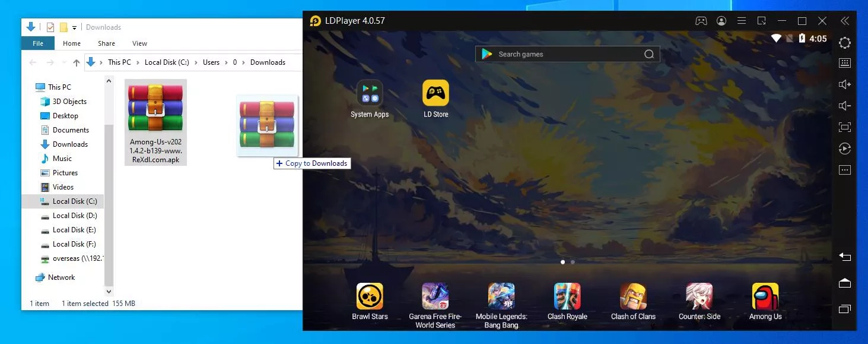Image resolution: width=868 pixels, height=344 pixels.
Task: Click the magnifier icon in Search games
Action: [x=649, y=54]
